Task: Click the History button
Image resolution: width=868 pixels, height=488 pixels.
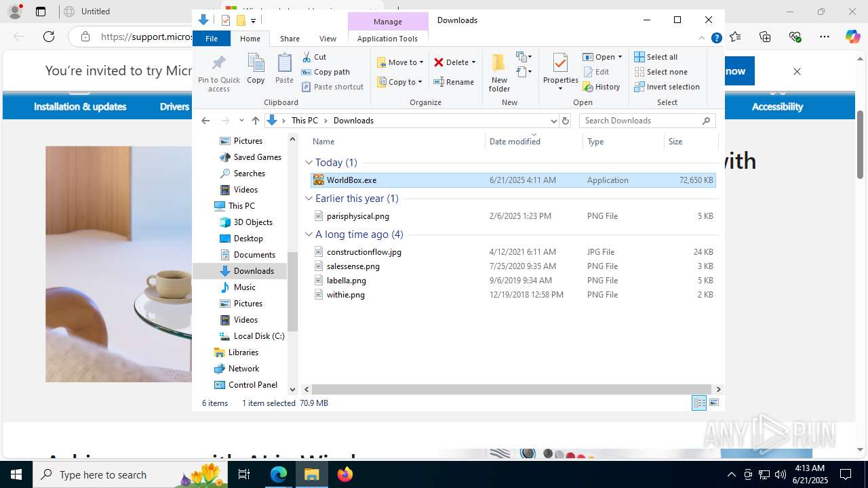Action: tap(601, 87)
